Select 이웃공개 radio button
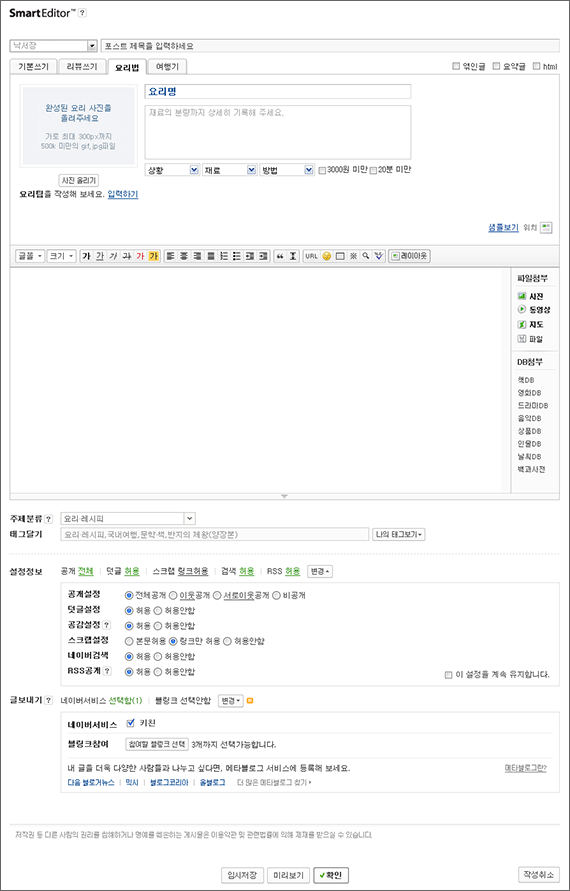570x891 pixels. coord(173,596)
